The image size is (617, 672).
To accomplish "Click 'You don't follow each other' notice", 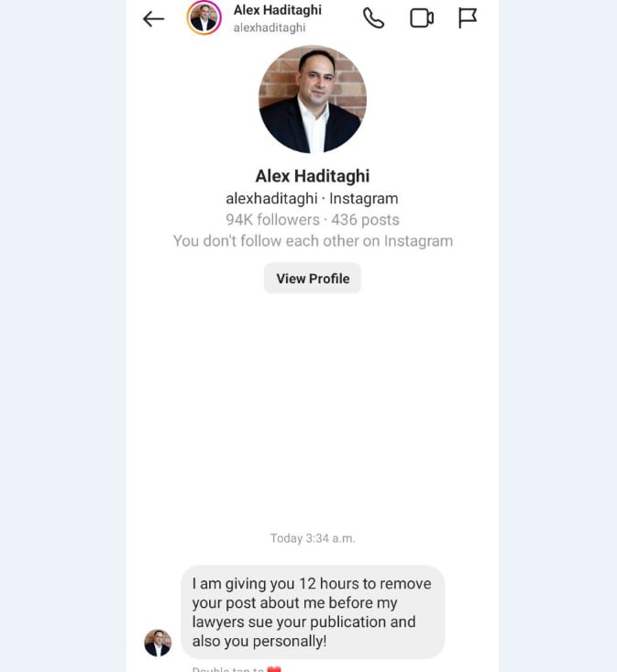I will [313, 241].
